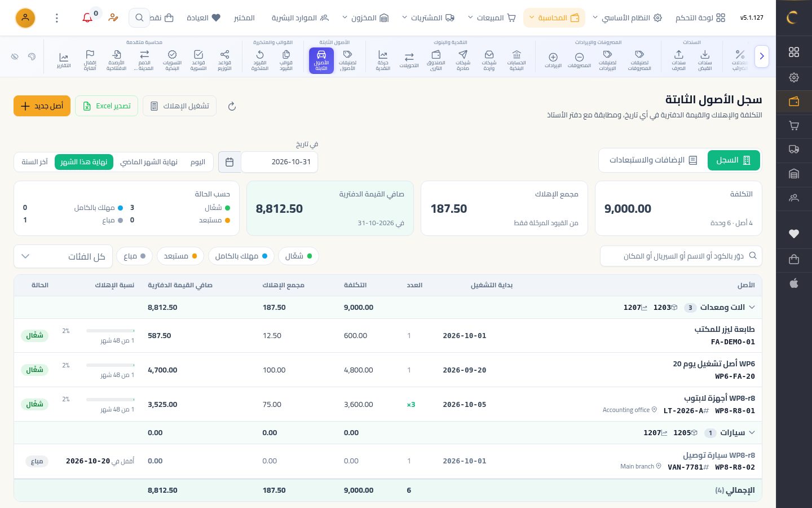Filter by the مباع status chip
The width and height of the screenshot is (812, 508).
click(135, 256)
